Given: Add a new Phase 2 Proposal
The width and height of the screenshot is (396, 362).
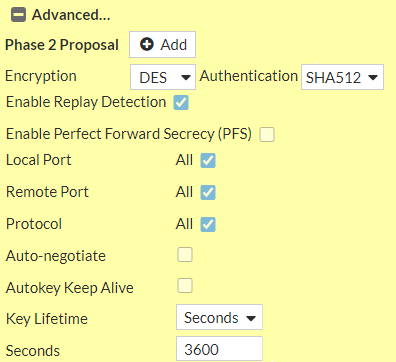Looking at the screenshot, I should pyautogui.click(x=162, y=45).
